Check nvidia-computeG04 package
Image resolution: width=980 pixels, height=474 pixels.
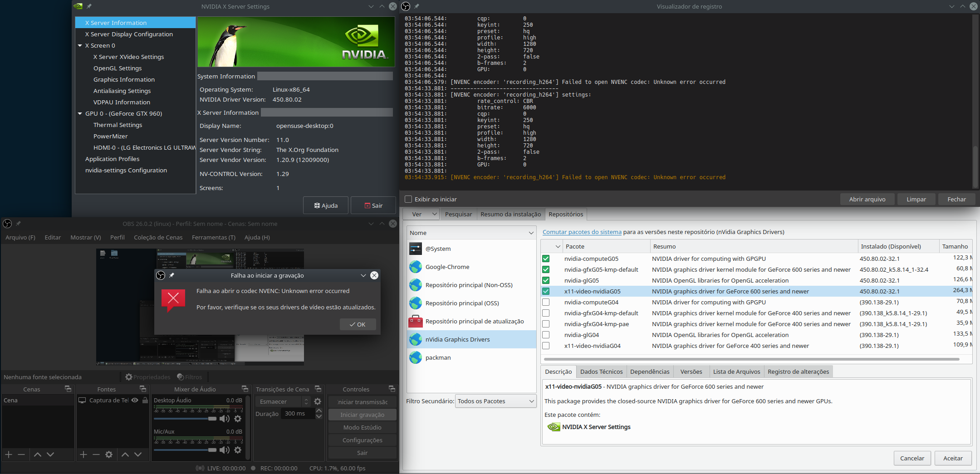pyautogui.click(x=546, y=302)
